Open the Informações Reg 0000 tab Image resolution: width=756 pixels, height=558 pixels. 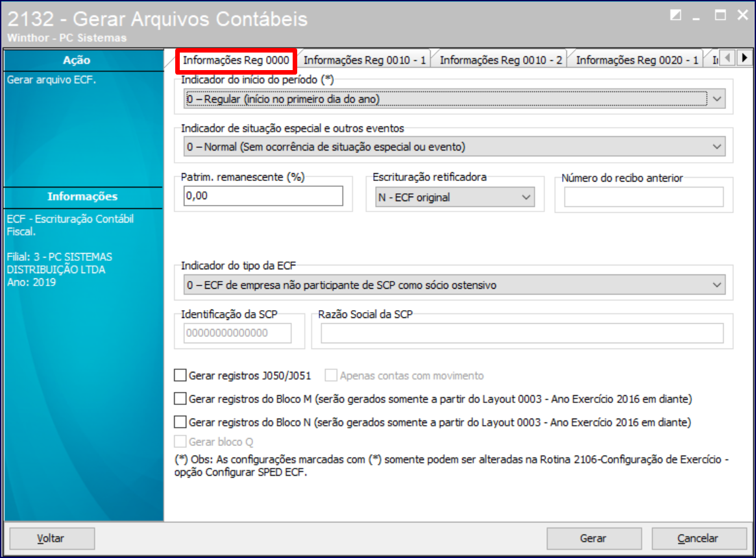coord(236,60)
